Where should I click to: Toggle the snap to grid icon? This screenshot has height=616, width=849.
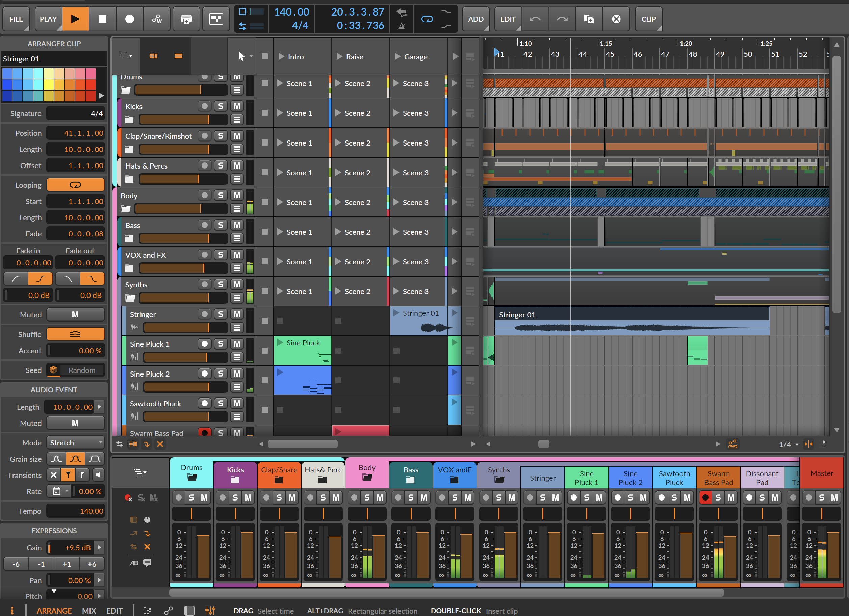coord(808,444)
